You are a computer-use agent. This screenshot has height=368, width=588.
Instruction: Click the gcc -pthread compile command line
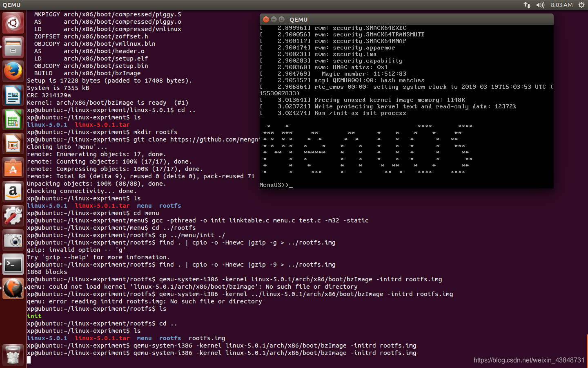(198, 220)
